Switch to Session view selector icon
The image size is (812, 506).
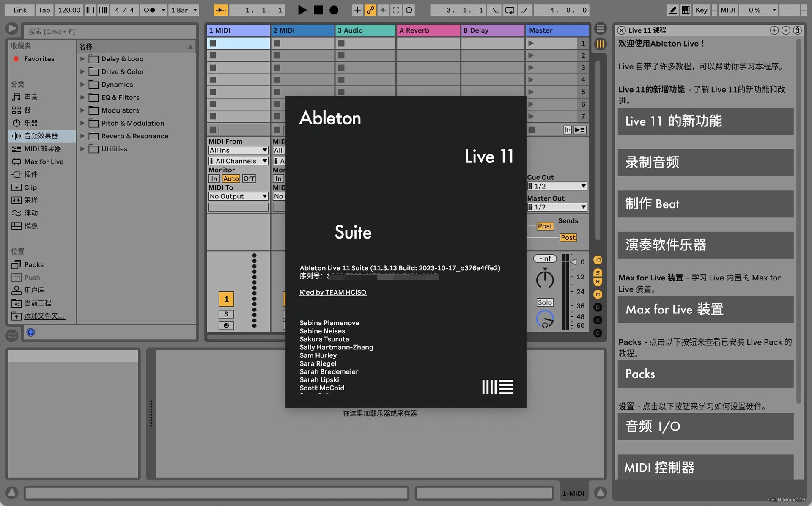pyautogui.click(x=600, y=44)
